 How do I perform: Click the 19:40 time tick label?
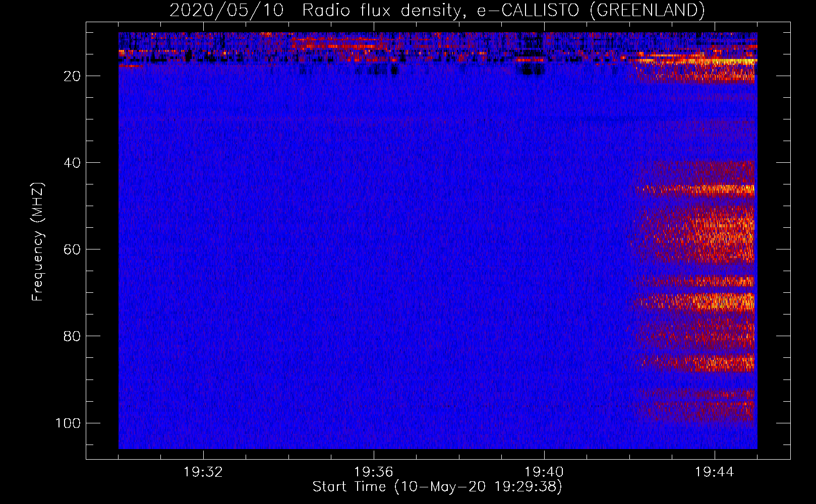pyautogui.click(x=544, y=472)
